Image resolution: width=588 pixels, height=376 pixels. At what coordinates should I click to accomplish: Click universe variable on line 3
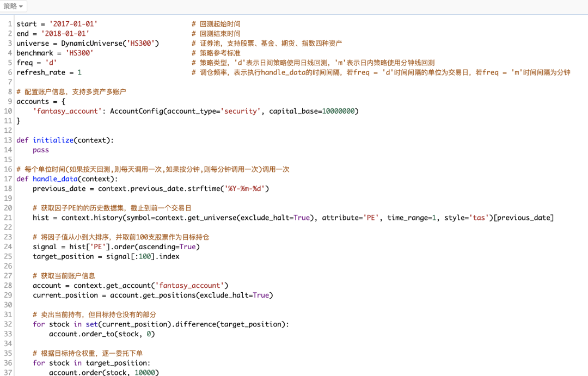click(x=33, y=44)
